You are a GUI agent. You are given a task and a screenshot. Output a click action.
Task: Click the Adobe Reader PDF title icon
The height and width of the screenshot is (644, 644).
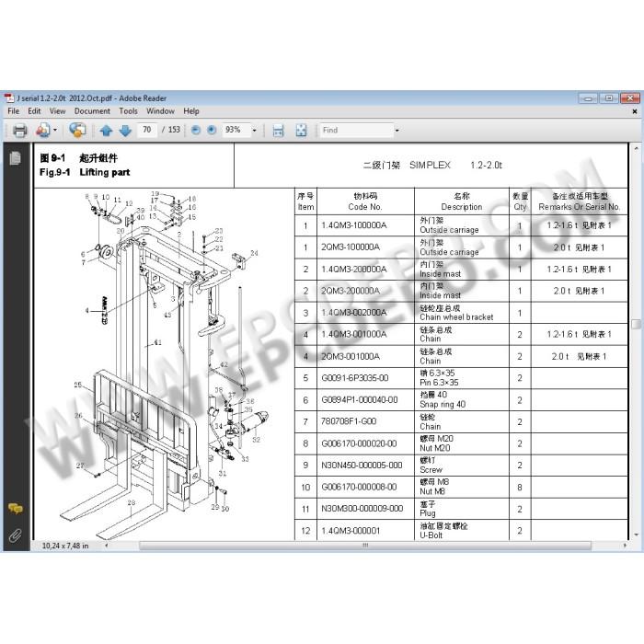[x=9, y=98]
